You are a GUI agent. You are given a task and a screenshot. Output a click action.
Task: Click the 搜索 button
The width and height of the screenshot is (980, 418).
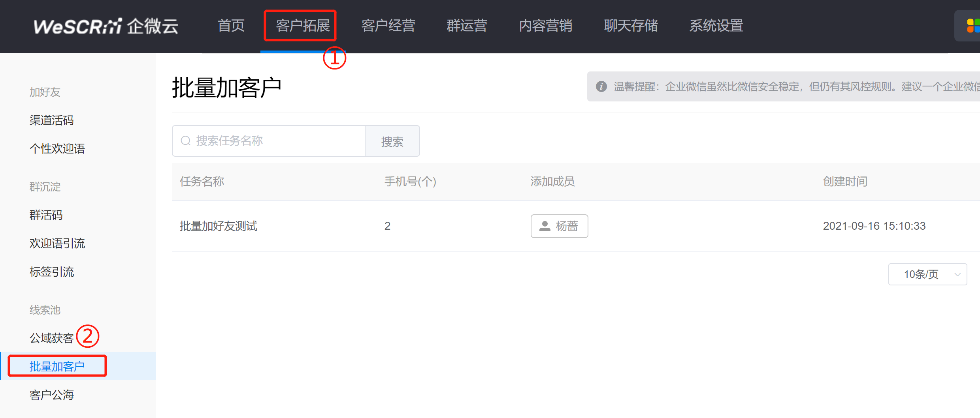(x=392, y=141)
